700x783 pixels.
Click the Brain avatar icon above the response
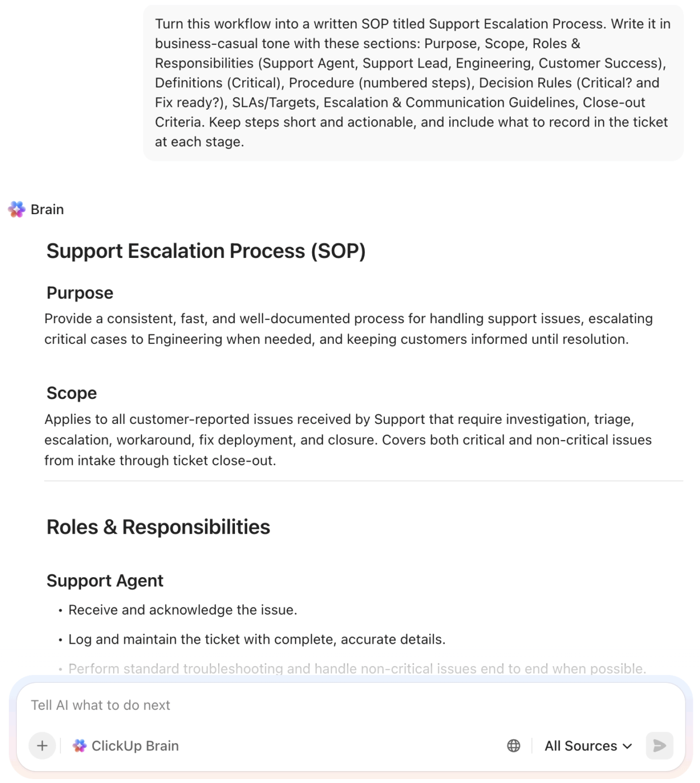click(x=17, y=210)
